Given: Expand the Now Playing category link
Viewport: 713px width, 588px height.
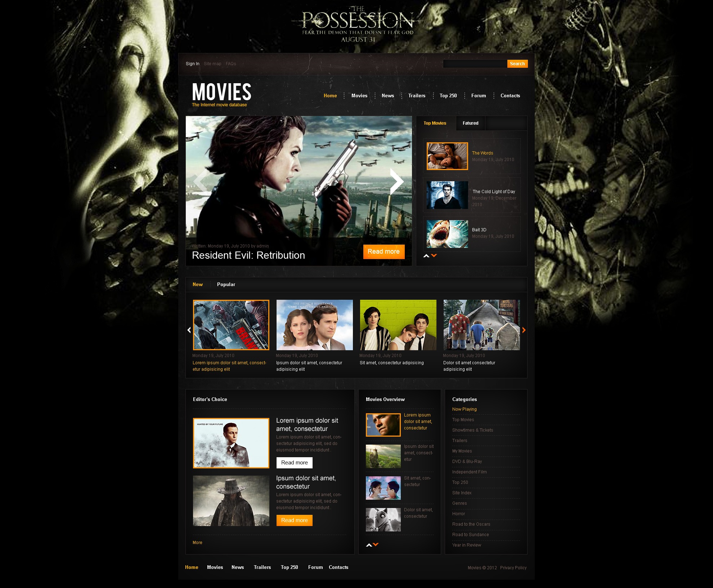Looking at the screenshot, I should click(464, 409).
